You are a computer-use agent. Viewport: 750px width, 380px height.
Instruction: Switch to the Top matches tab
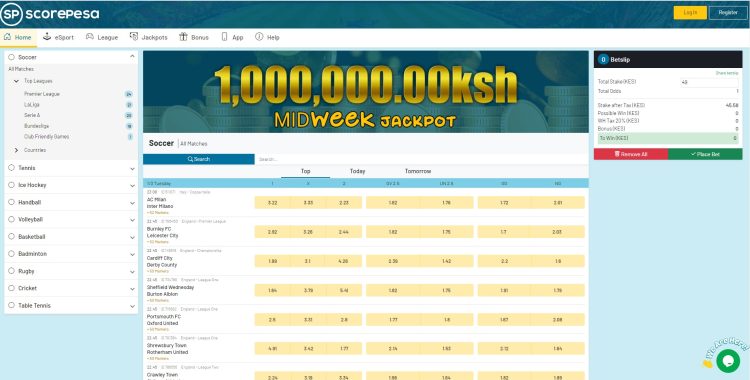pos(305,171)
